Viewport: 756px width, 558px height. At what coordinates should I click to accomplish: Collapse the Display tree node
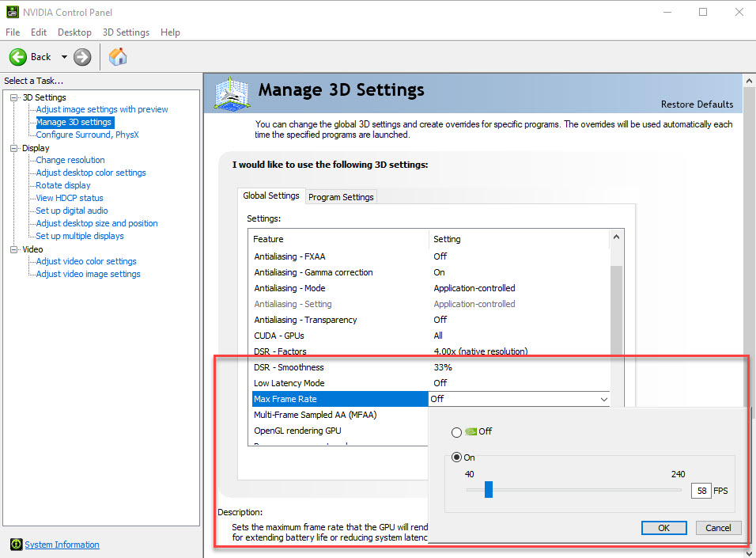14,148
